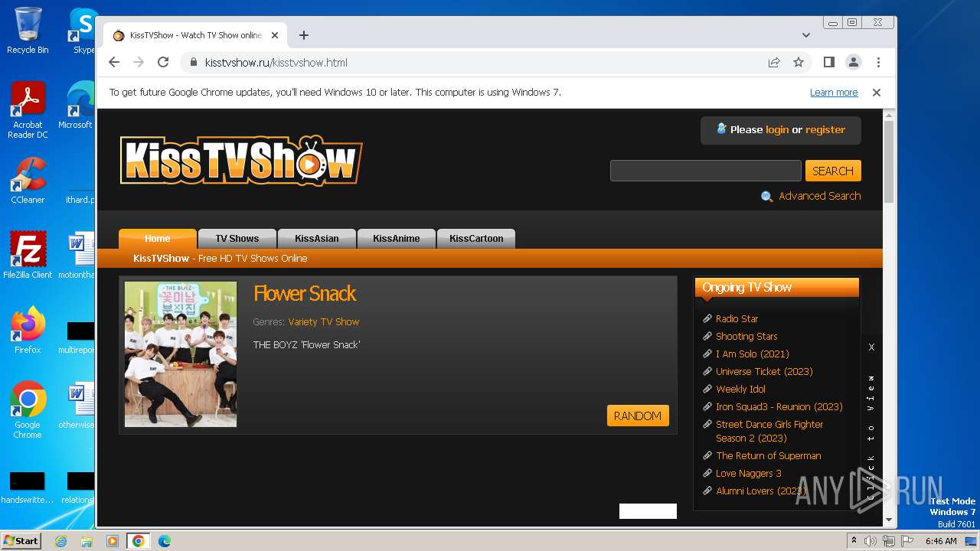This screenshot has width=980, height=551.
Task: Open the Chrome side panel icon
Action: point(828,62)
